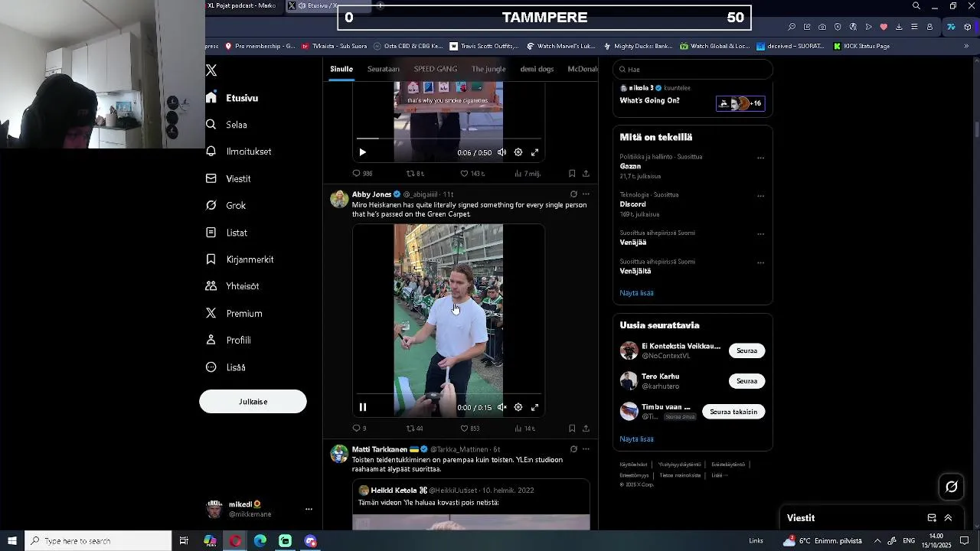Open Grok floating button bottom right
Image resolution: width=980 pixels, height=551 pixels.
point(952,487)
